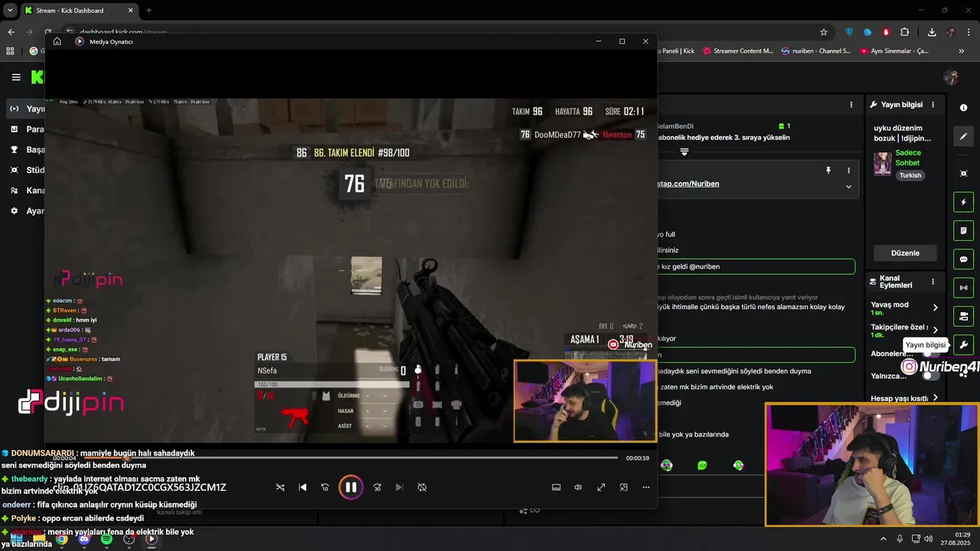Screen dimensions: 980x551
Task: Open Kick profile avatar menu
Action: [951, 77]
